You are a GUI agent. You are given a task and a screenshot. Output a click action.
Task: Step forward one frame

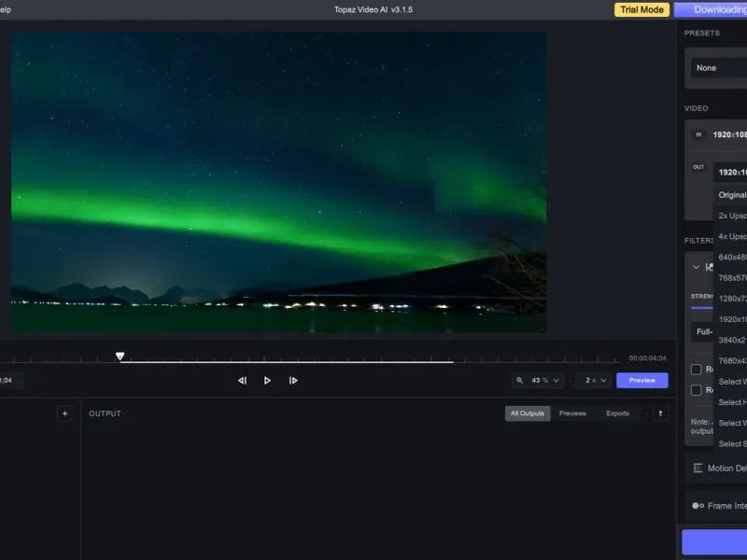tap(293, 380)
